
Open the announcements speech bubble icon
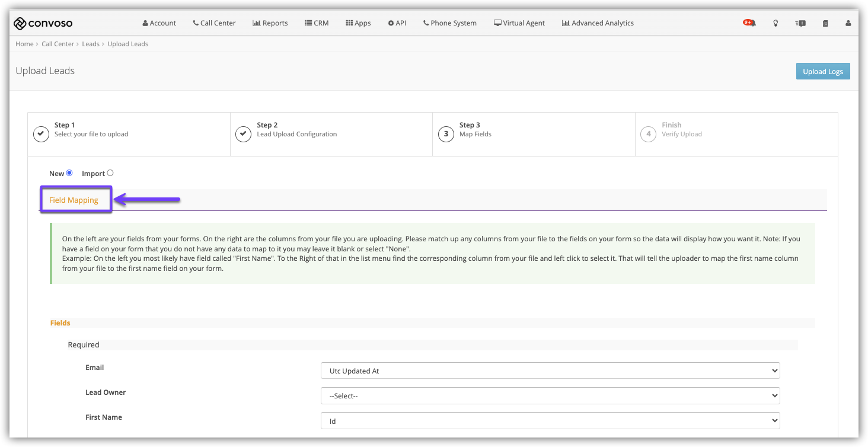point(800,23)
